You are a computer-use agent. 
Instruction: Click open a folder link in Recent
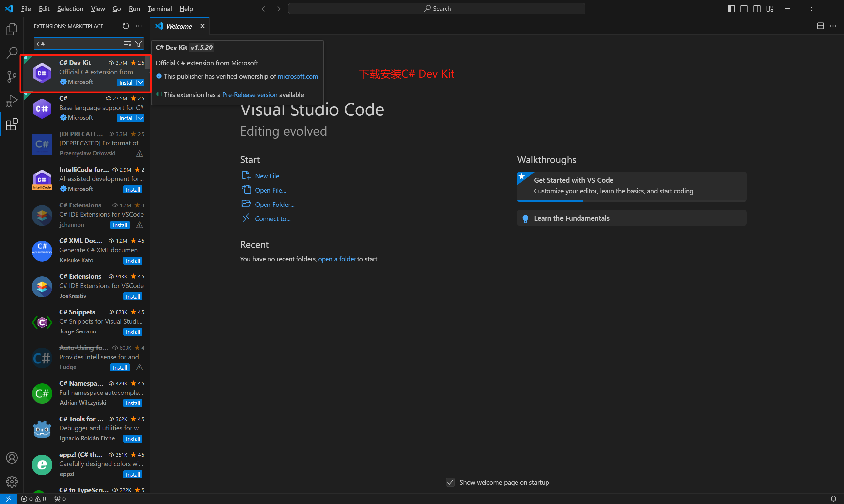[x=337, y=259]
